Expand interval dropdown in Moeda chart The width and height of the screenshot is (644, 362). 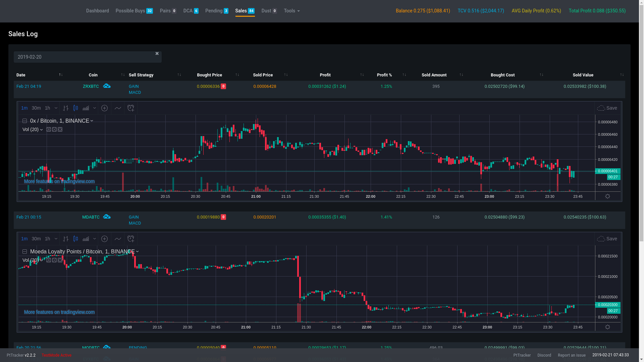(x=56, y=239)
